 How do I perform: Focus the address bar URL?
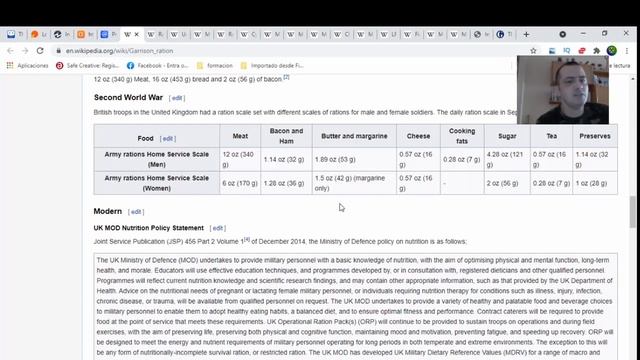(120, 51)
